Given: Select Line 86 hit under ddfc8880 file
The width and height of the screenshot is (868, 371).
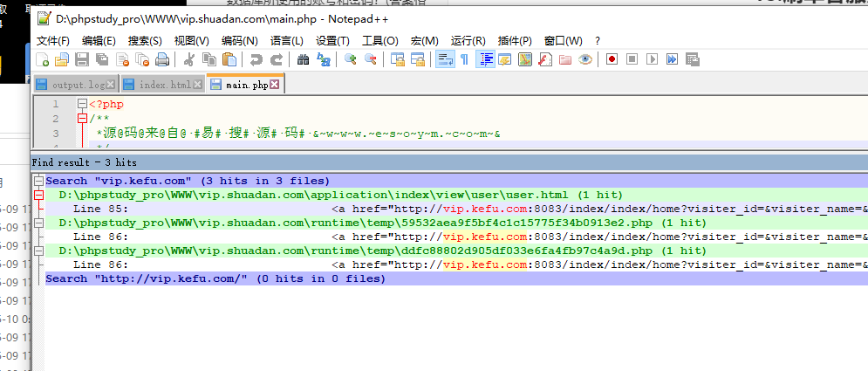Looking at the screenshot, I should click(456, 265).
